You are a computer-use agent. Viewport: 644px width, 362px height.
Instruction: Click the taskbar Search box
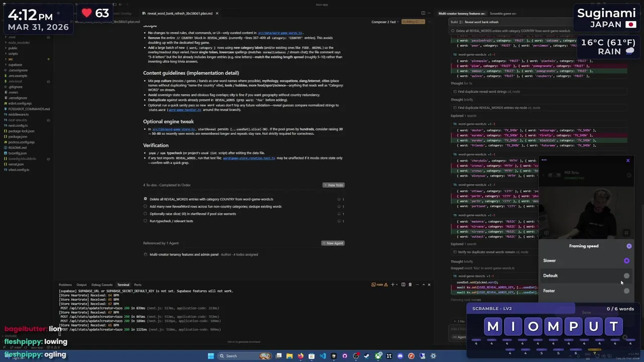click(244, 356)
